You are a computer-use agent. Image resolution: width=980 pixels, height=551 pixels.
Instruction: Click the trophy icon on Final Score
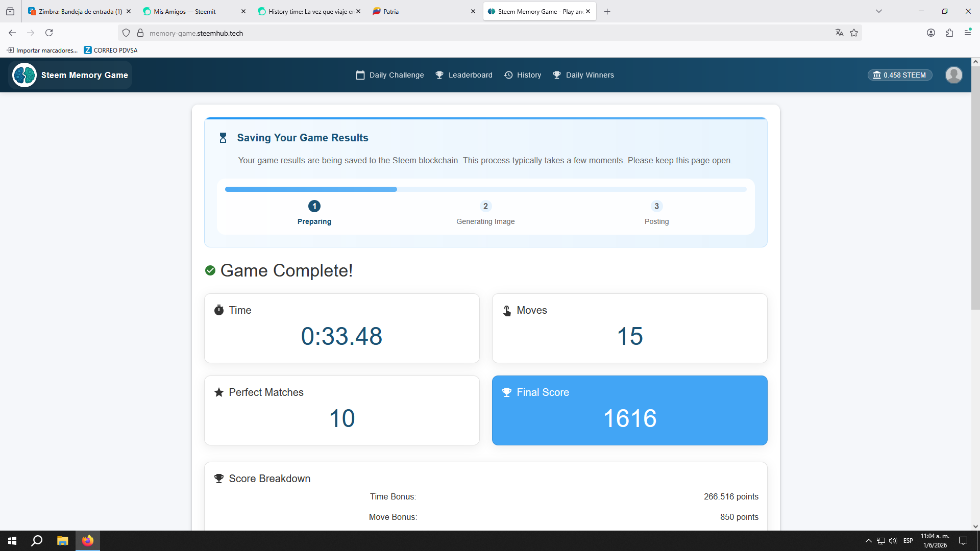[x=507, y=392]
